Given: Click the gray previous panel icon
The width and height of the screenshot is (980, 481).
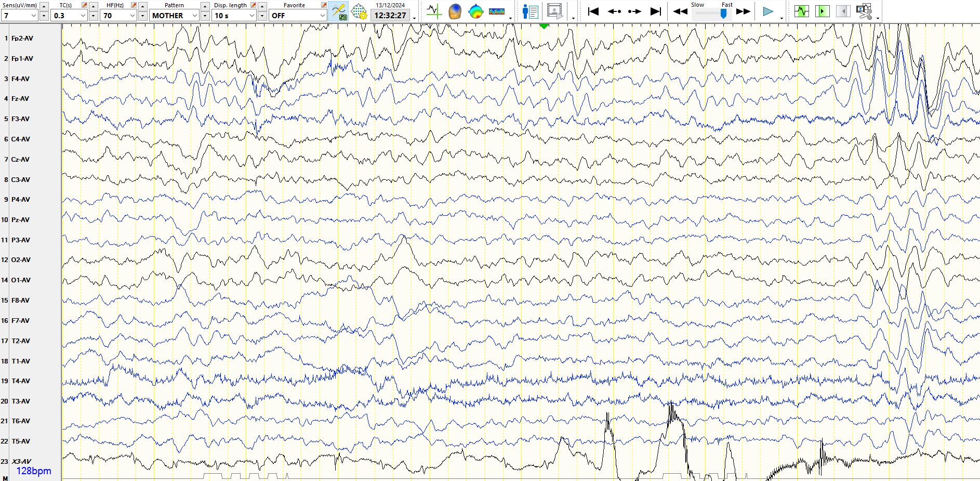Looking at the screenshot, I should tap(843, 11).
